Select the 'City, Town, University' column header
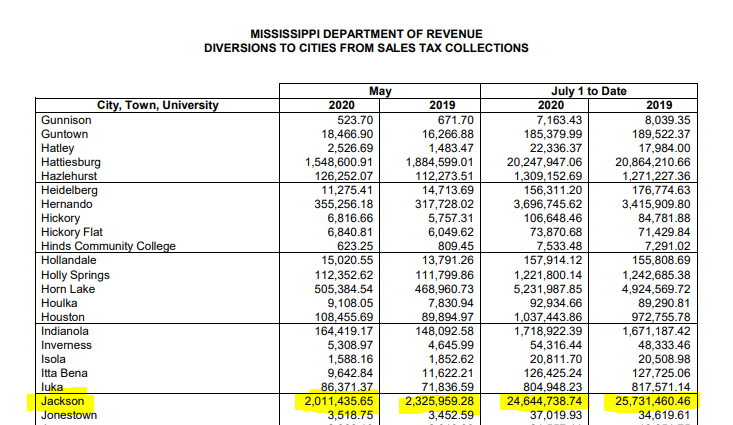 (x=159, y=105)
